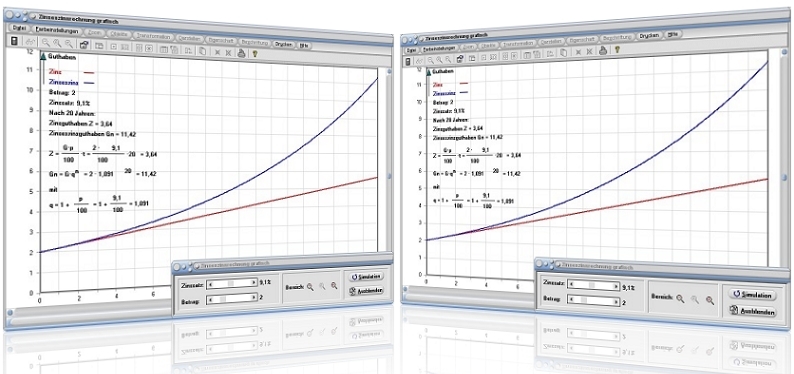Click Ausblenden button in right control panel
The height and width of the screenshot is (374, 794).
tap(752, 311)
